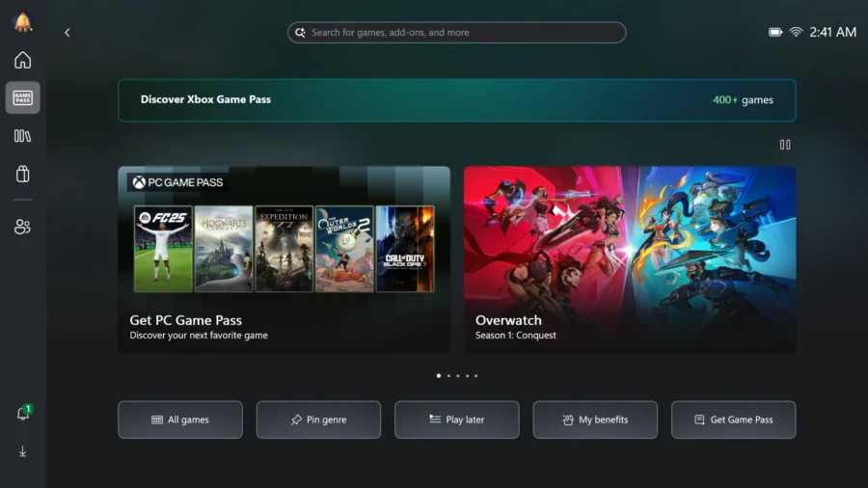Click the PC Game Pass logo
This screenshot has height=488, width=868.
[x=177, y=182]
